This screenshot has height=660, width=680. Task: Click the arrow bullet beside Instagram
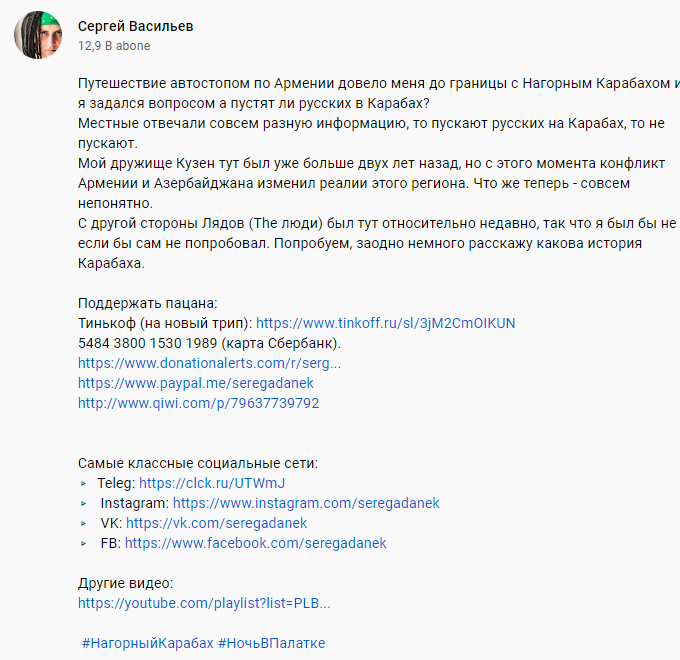click(83, 503)
